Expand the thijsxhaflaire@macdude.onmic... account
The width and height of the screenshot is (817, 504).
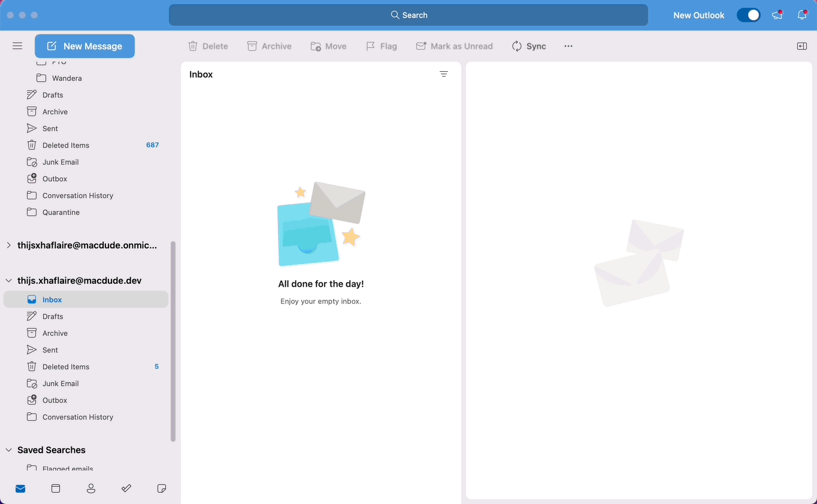(8, 245)
